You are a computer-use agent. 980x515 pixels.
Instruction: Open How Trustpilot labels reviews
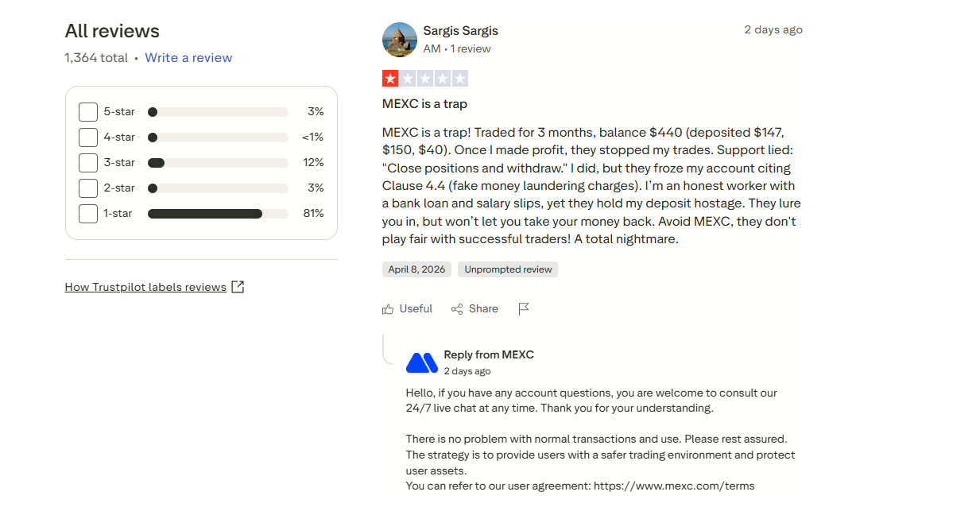pos(145,286)
